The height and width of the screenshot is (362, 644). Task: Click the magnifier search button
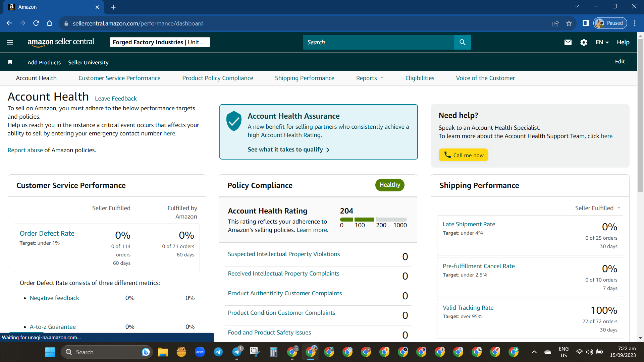pos(463,42)
